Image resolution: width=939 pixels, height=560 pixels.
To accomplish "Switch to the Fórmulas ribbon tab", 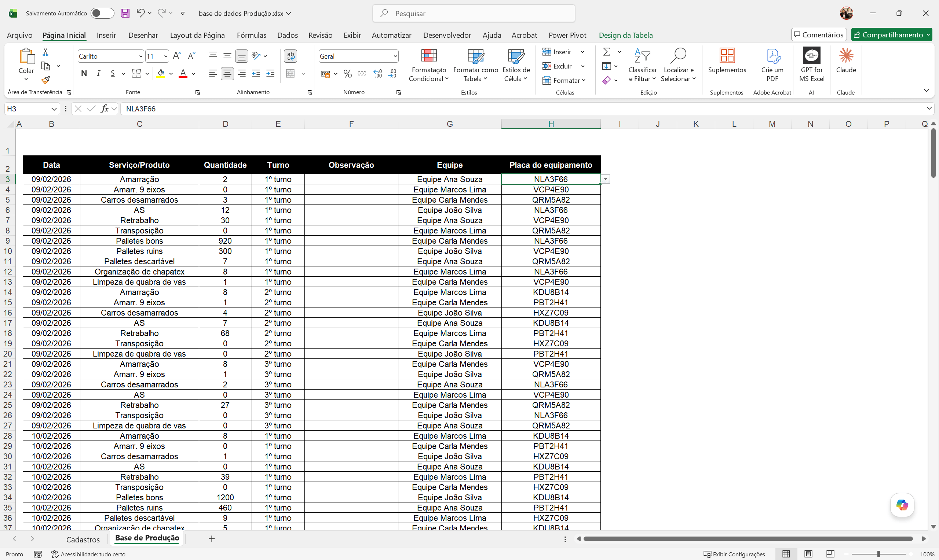I will pos(252,35).
